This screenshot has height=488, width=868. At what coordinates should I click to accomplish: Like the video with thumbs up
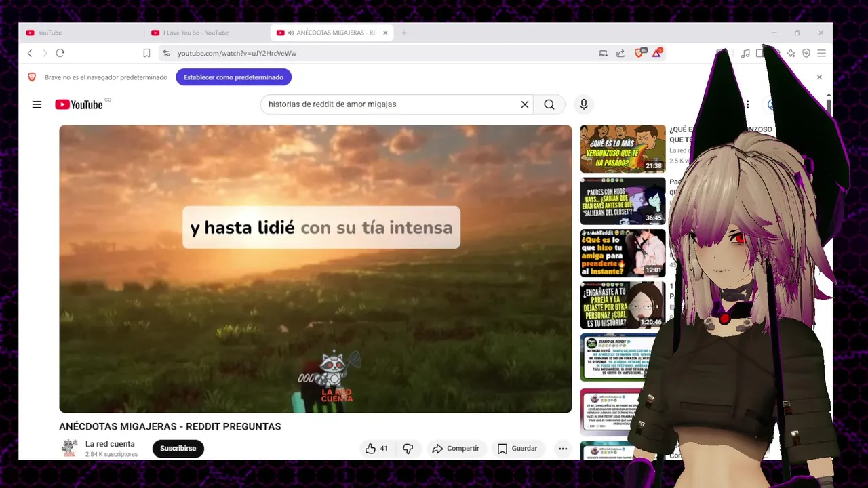[376, 448]
